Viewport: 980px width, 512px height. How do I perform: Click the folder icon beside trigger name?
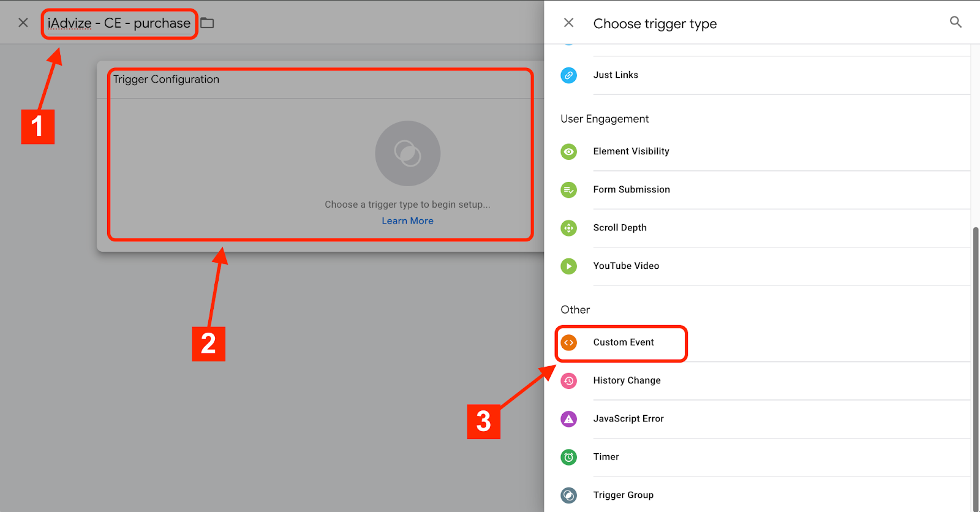208,23
